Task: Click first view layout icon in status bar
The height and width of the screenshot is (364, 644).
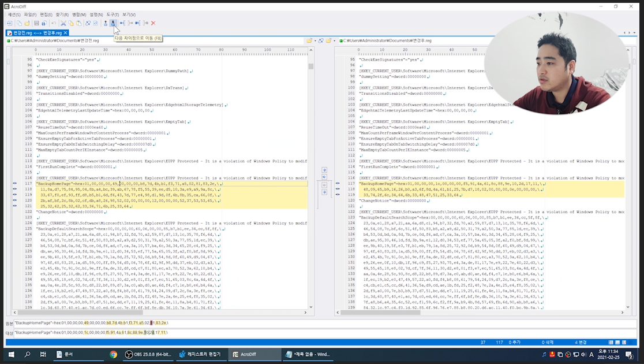Action: 611,342
